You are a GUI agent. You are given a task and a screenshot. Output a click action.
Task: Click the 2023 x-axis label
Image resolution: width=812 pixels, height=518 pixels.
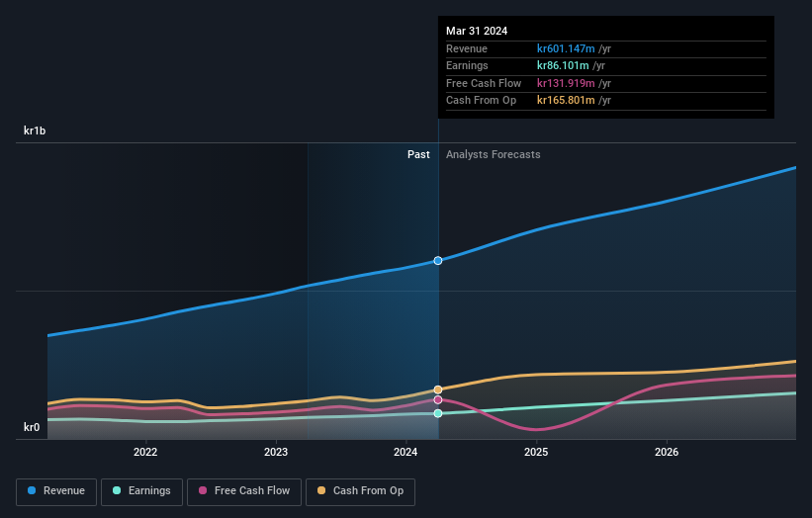276,453
